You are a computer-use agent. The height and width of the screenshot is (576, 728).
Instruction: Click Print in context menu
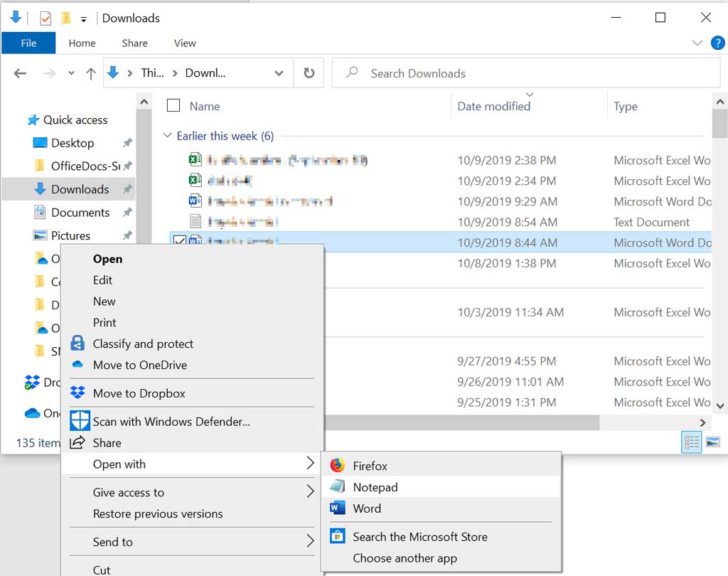(x=192, y=322)
